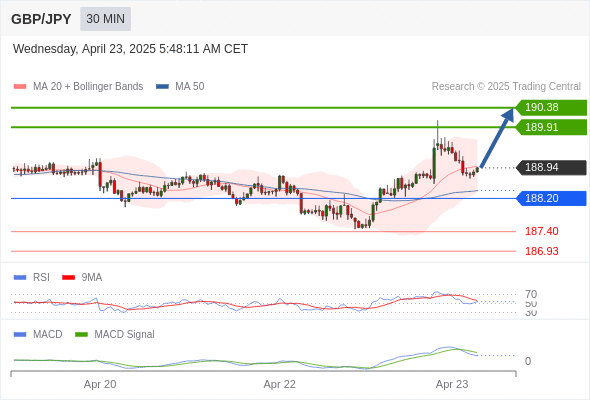Click the 186.93 support level label
Screen dimensions: 590x400
tap(541, 251)
